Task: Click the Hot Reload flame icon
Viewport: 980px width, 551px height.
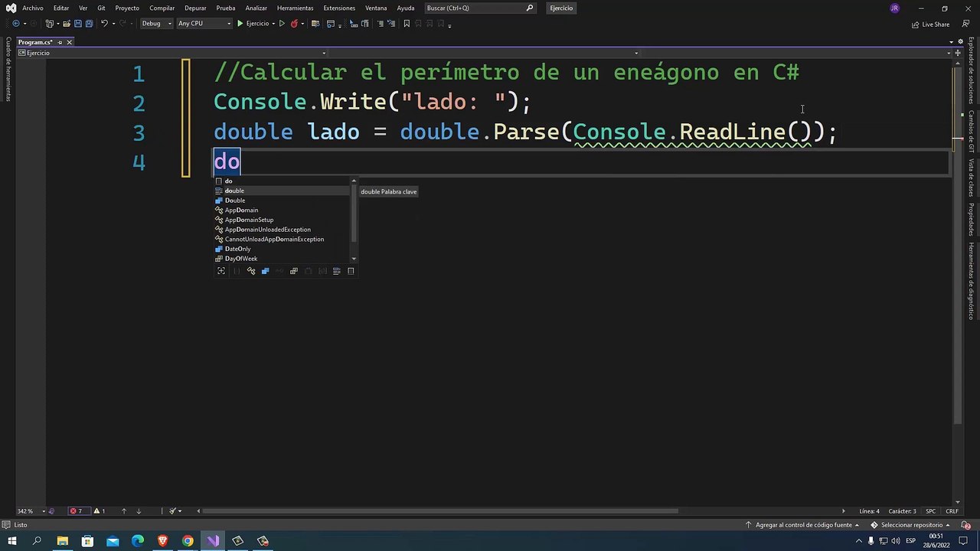Action: tap(294, 24)
